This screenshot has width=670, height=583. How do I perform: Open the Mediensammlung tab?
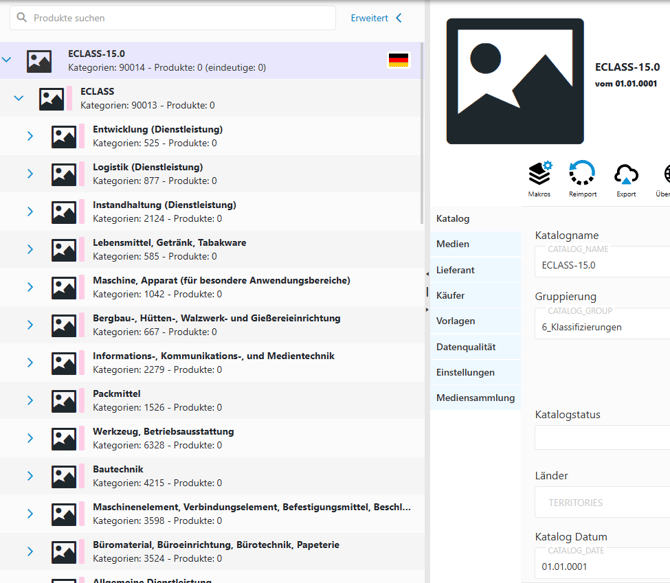tap(476, 398)
